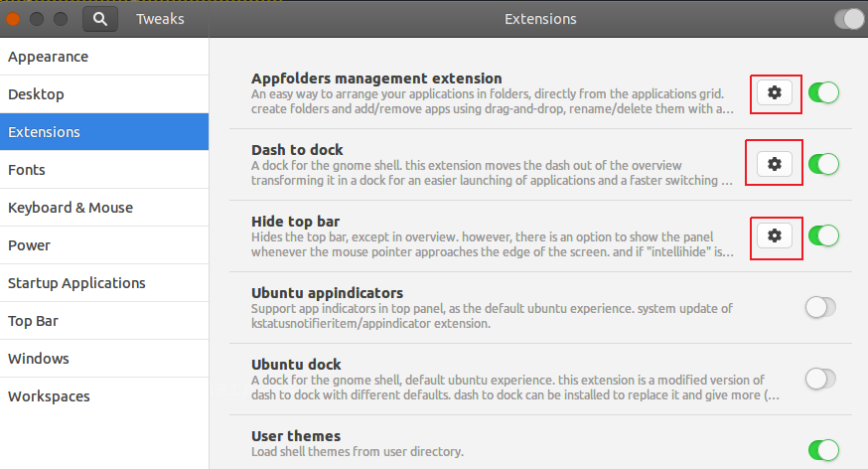Enable Ubuntu appindicators extension switch
Viewport: 868px width, 469px height.
pos(821,307)
